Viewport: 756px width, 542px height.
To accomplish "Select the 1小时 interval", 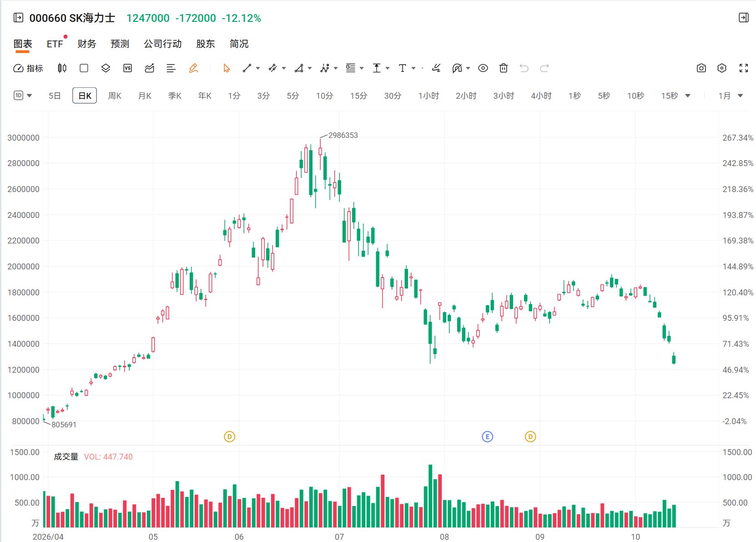I will (x=428, y=96).
